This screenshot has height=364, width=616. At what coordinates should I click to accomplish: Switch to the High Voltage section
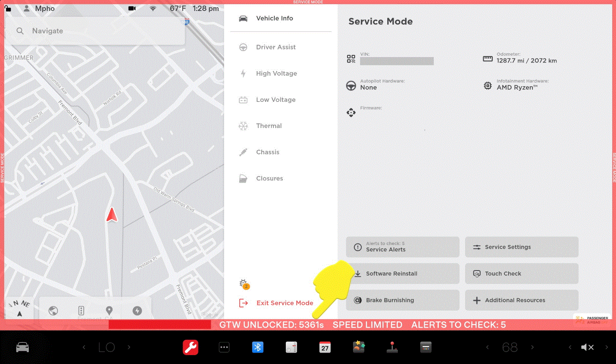pyautogui.click(x=277, y=73)
